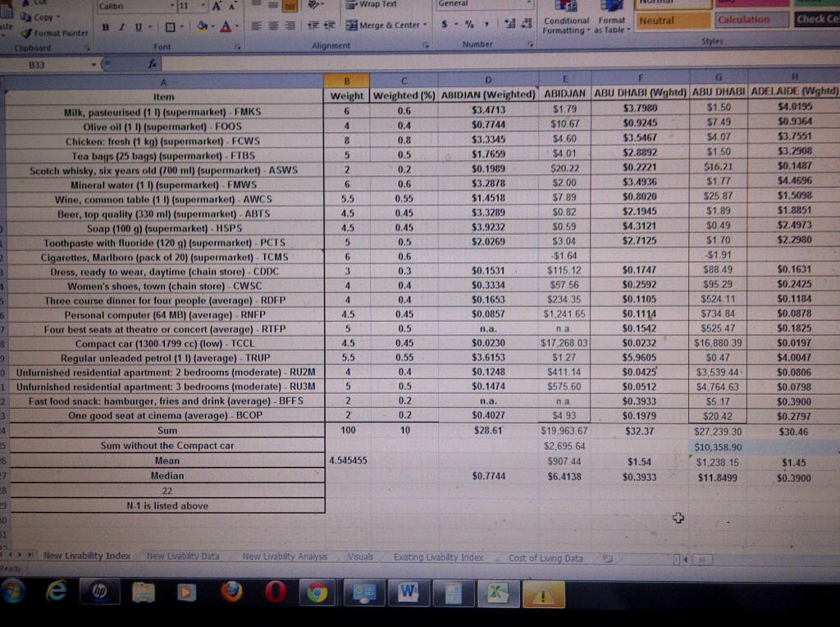
Task: Open the font color dropdown arrow
Action: tap(236, 25)
